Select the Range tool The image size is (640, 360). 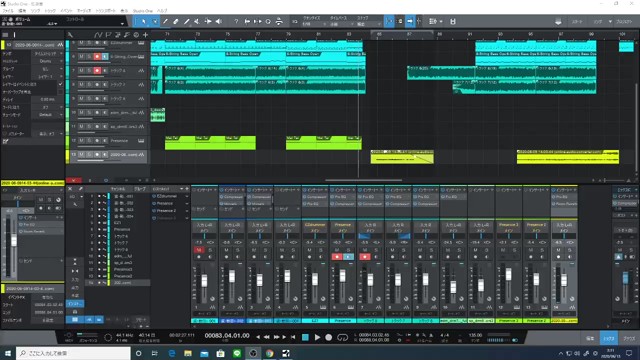pyautogui.click(x=155, y=22)
